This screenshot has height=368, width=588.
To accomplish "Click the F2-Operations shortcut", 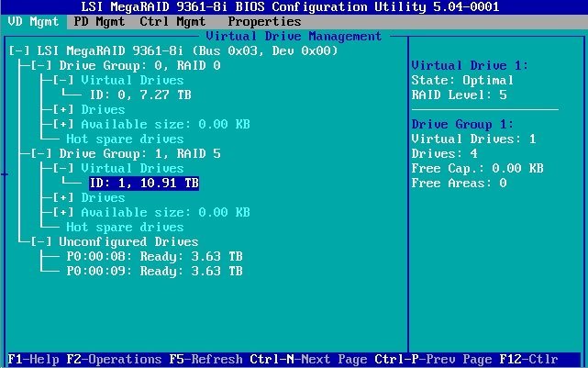I will (114, 360).
